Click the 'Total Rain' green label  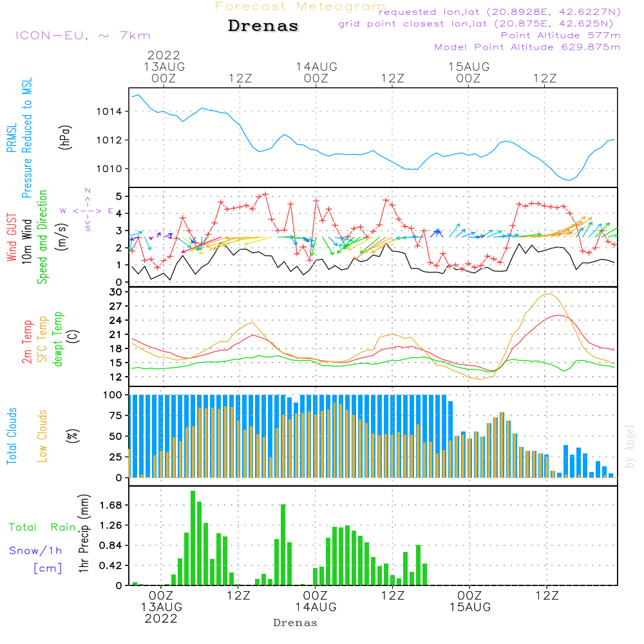(x=43, y=527)
